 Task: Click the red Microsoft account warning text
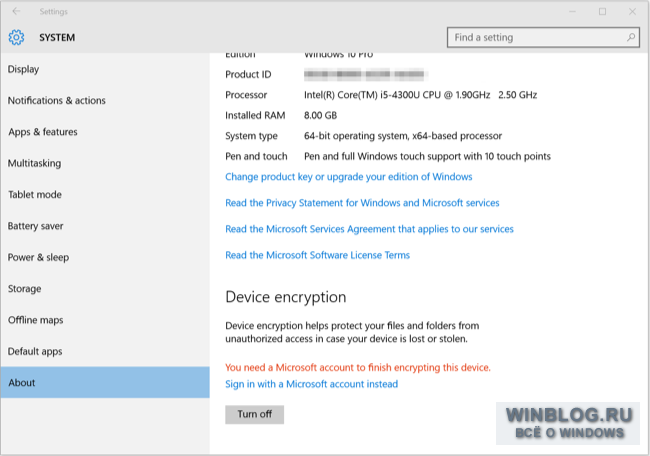(358, 368)
